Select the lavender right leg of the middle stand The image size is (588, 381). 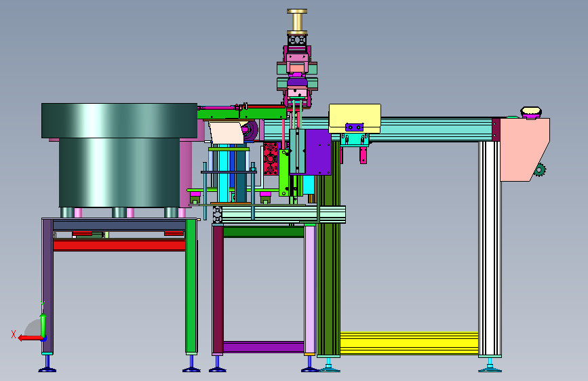[310, 289]
